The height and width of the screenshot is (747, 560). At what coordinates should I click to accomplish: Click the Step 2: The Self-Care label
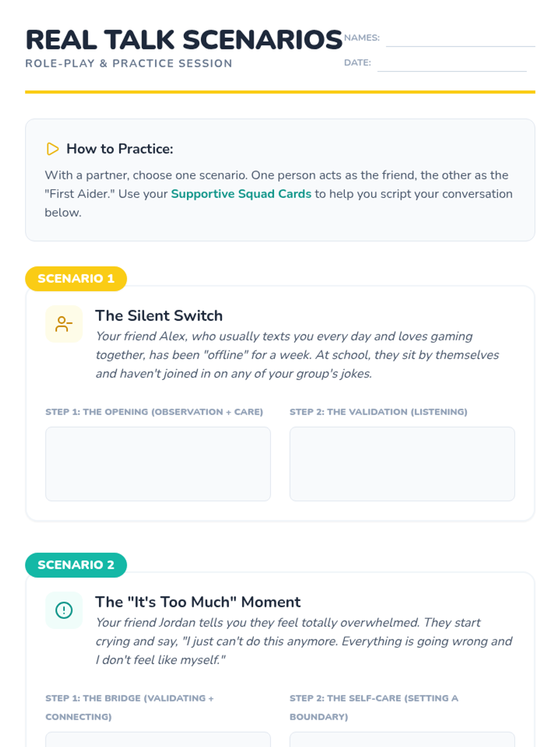pyautogui.click(x=374, y=707)
